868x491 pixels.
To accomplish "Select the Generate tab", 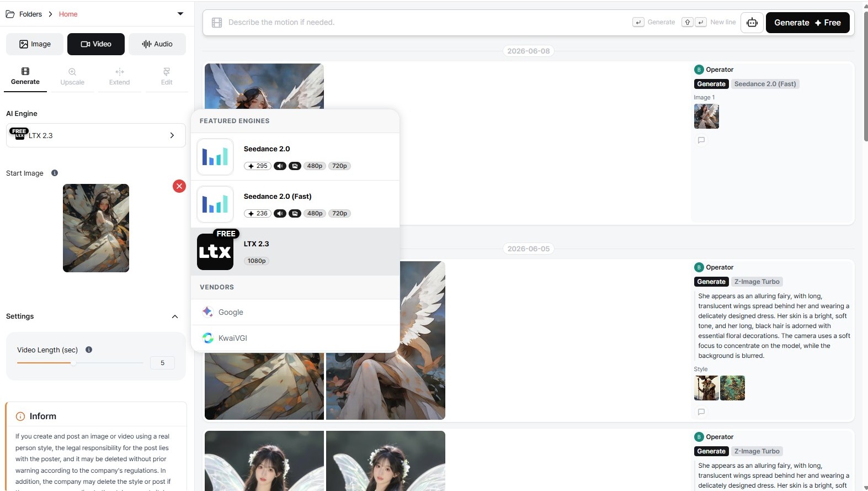I will [25, 77].
